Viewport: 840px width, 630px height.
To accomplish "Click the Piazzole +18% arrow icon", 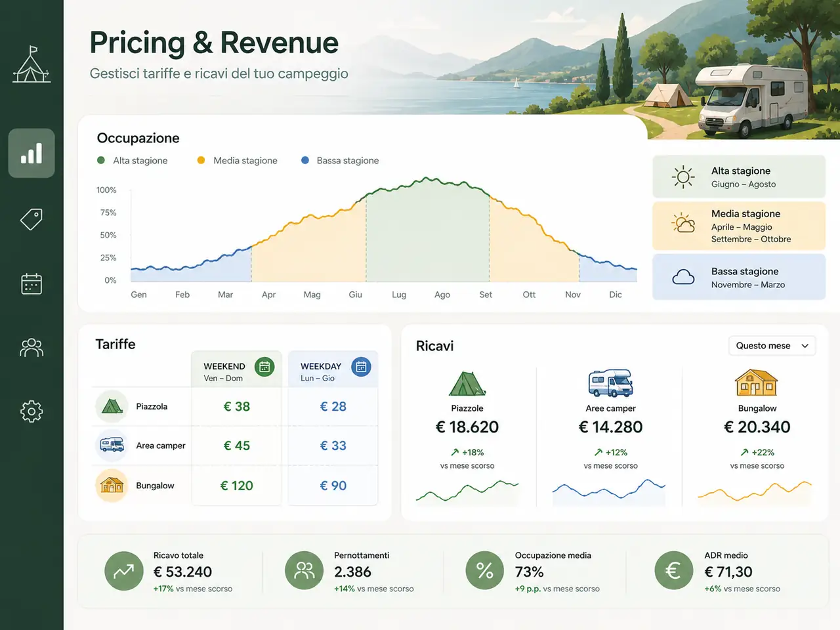I will click(x=455, y=452).
